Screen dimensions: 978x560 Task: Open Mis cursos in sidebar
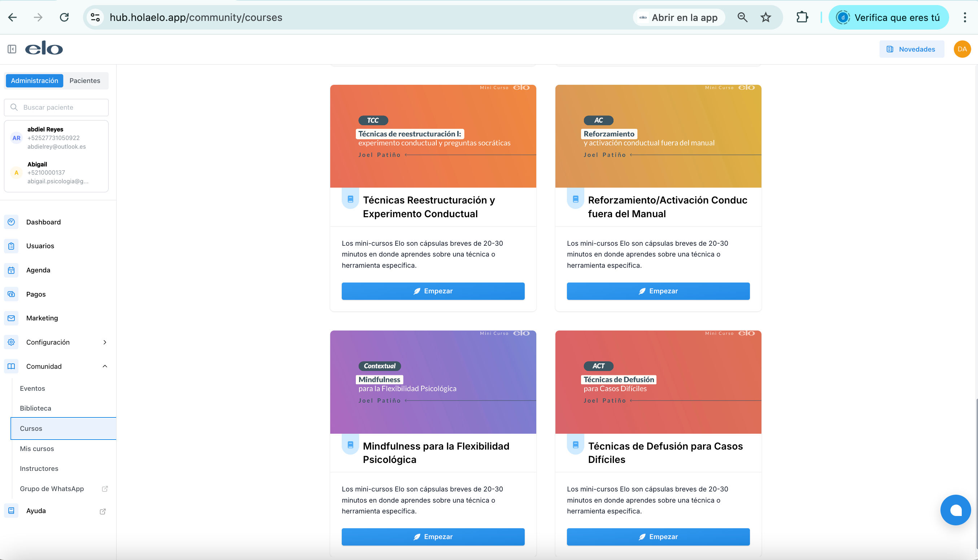tap(37, 449)
